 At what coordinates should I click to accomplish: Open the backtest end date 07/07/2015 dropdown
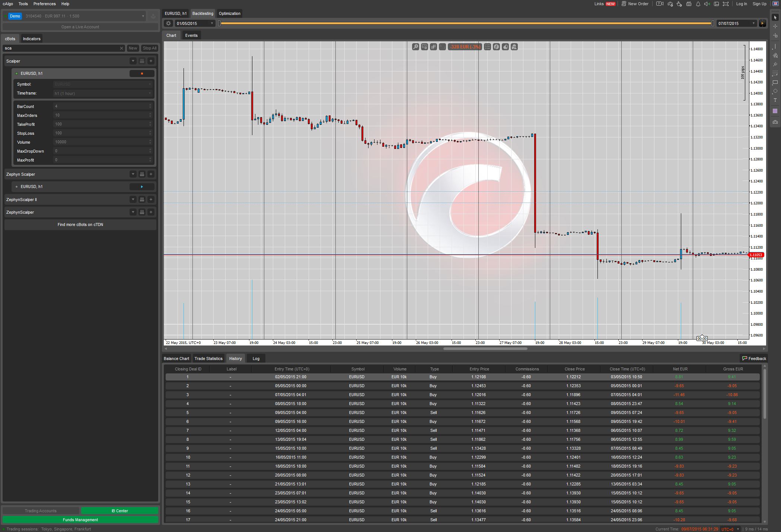[x=737, y=23]
